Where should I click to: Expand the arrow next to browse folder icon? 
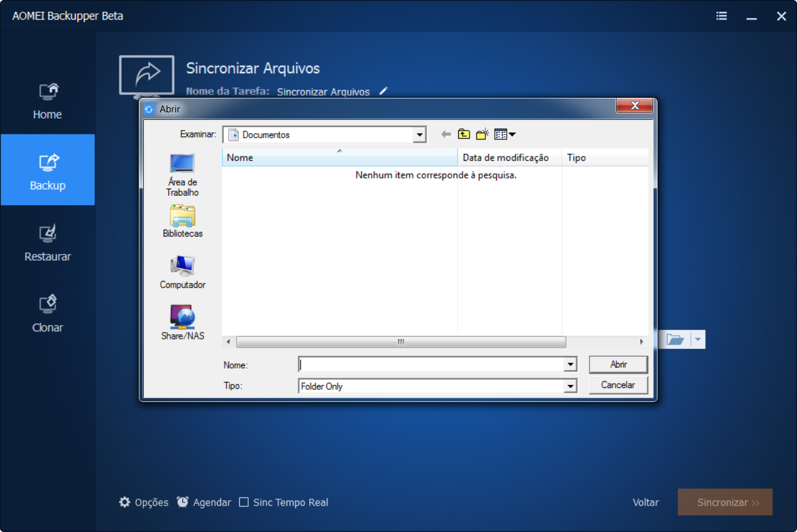[698, 340]
